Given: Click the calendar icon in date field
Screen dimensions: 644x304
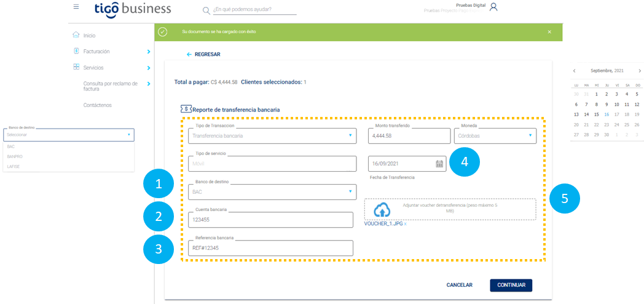Looking at the screenshot, I should (x=439, y=164).
